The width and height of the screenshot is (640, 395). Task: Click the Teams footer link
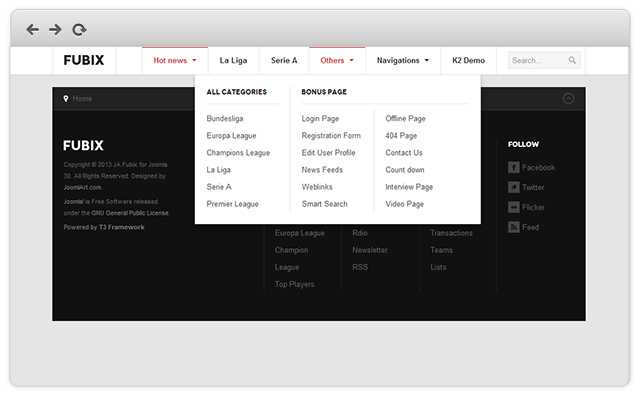[441, 250]
